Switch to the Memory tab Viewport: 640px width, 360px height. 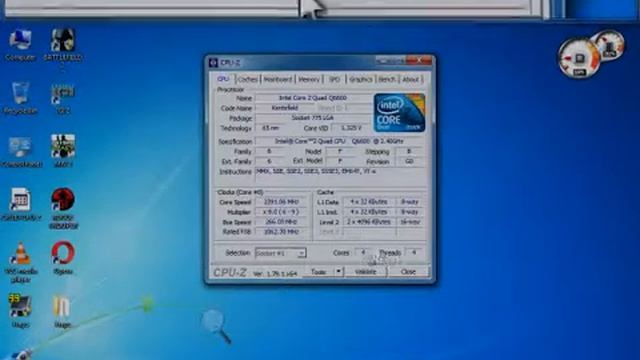click(x=309, y=79)
